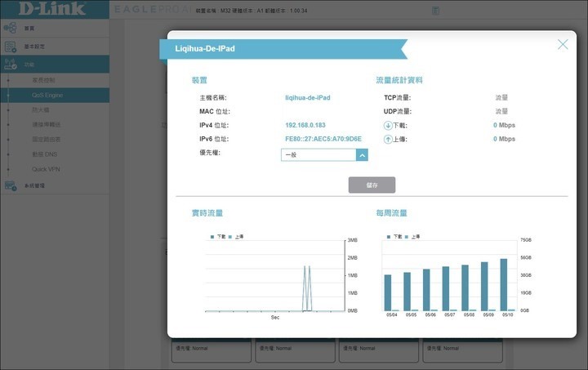Click the 系統管理 management icon in sidebar
The image size is (588, 370).
tap(10, 185)
